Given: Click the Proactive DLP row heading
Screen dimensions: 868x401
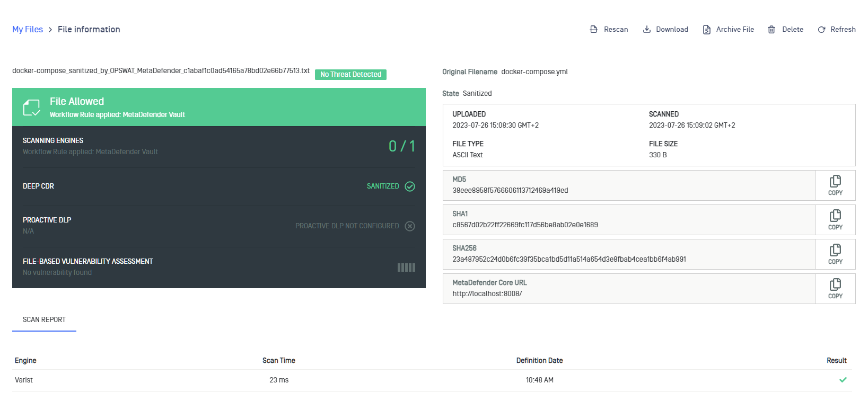Looking at the screenshot, I should point(47,220).
